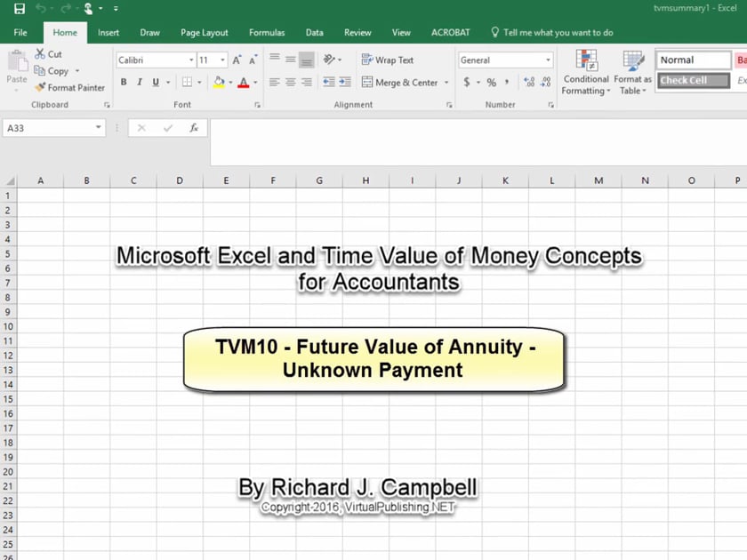This screenshot has width=747, height=560.
Task: Switch to the Insert tab
Action: [108, 32]
